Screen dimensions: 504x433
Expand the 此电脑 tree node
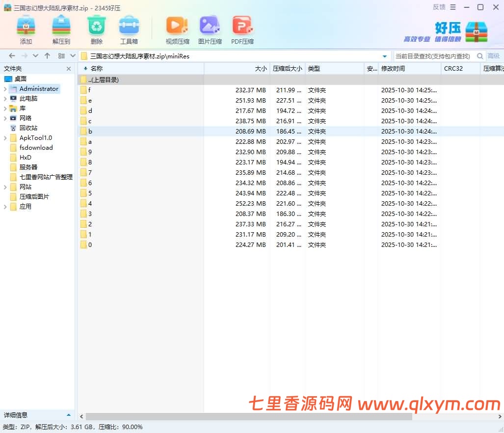5,99
